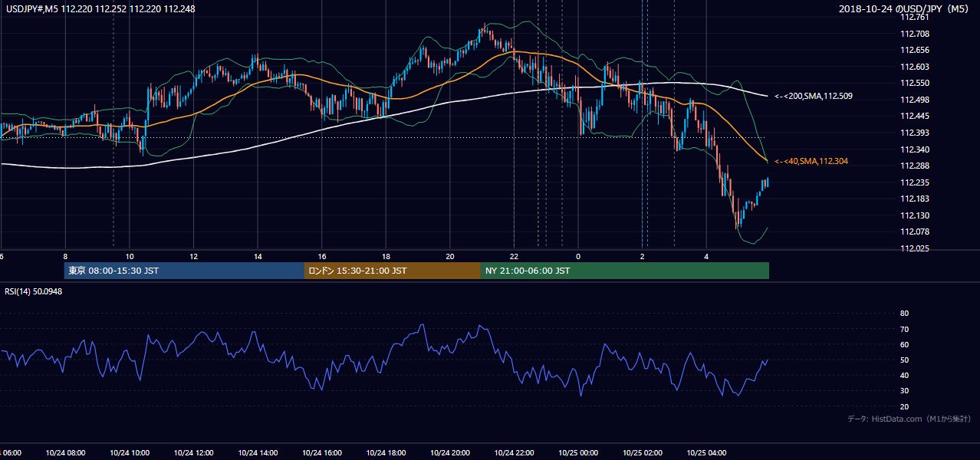Click hour label 18 under price chart
980x460 pixels.
[386, 257]
